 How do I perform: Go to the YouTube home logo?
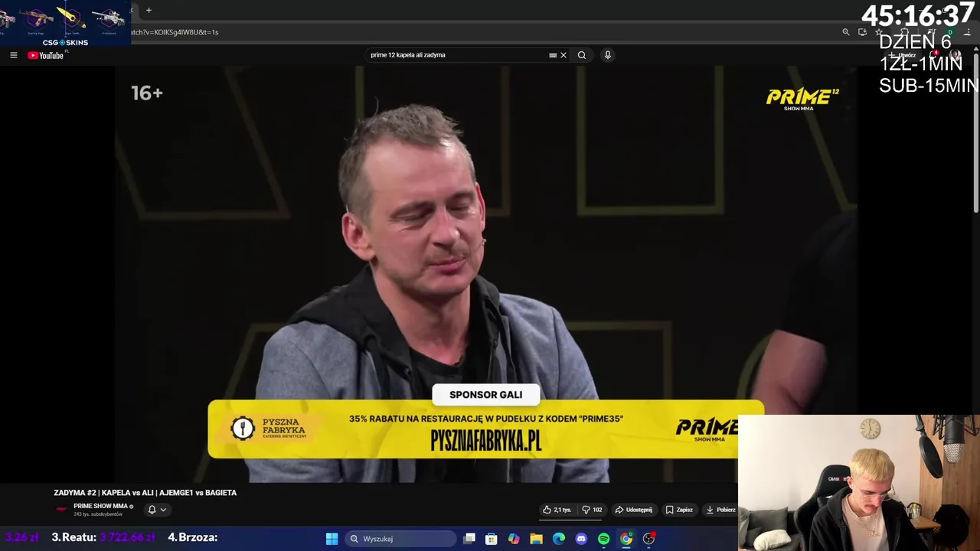tap(46, 55)
